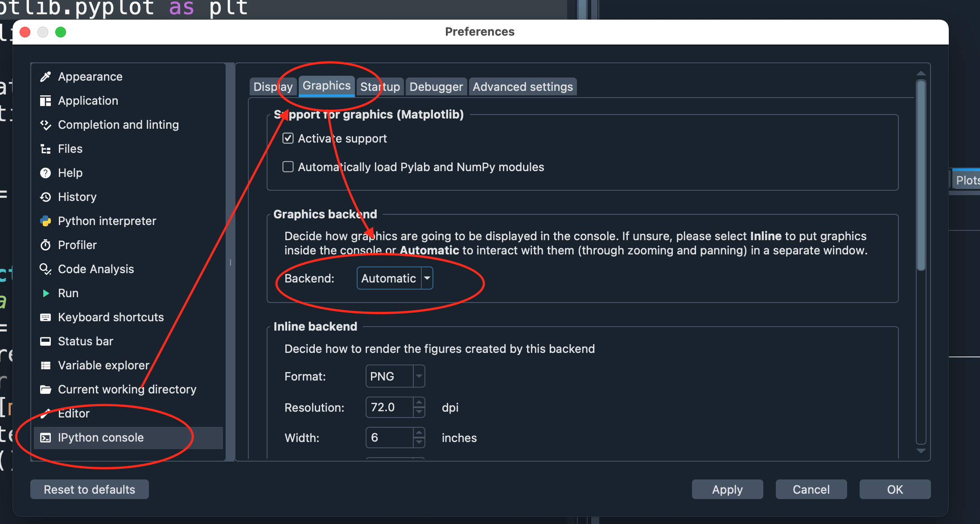
Task: Uncheck the Activate support checkbox
Action: pyautogui.click(x=288, y=139)
